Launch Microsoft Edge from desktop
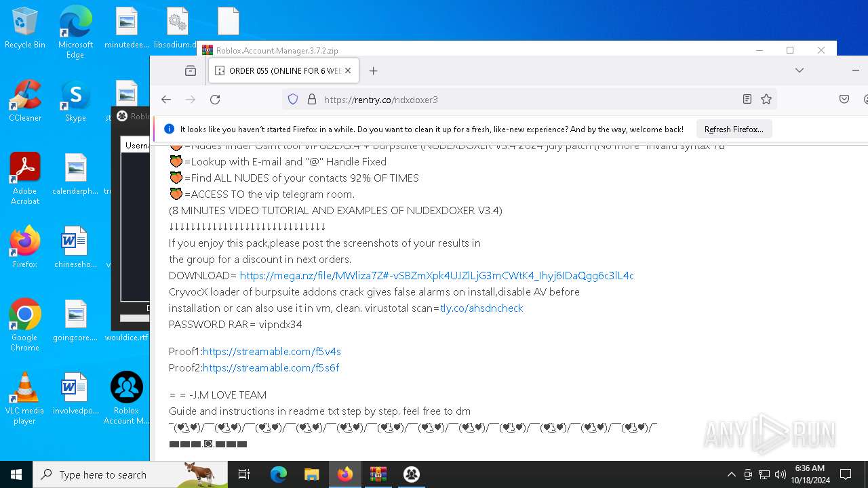Viewport: 868px width, 488px height. (75, 33)
